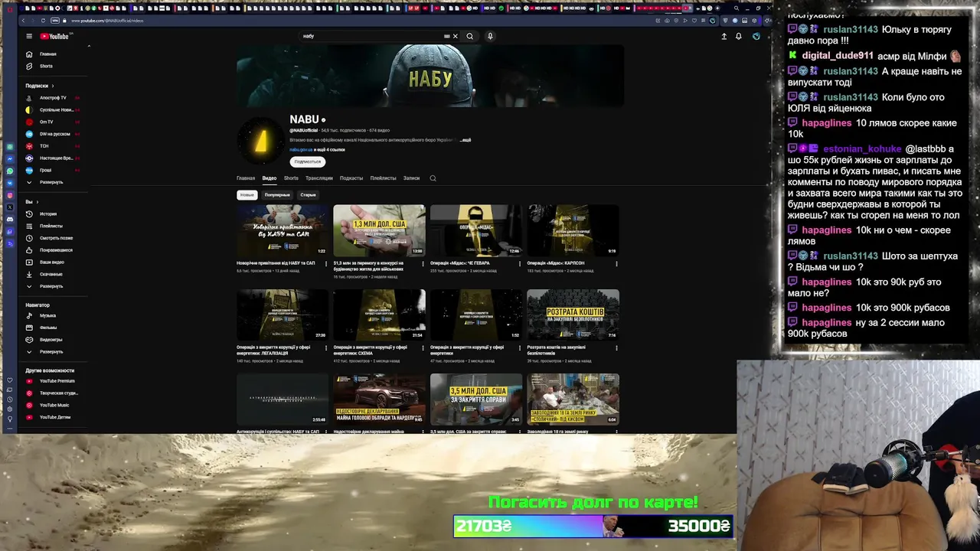Switch to Трансляции tab

(319, 178)
